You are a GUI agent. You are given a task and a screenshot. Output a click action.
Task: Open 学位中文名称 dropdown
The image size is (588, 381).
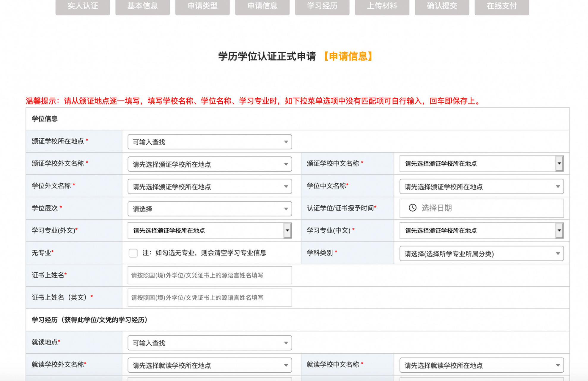tap(482, 186)
